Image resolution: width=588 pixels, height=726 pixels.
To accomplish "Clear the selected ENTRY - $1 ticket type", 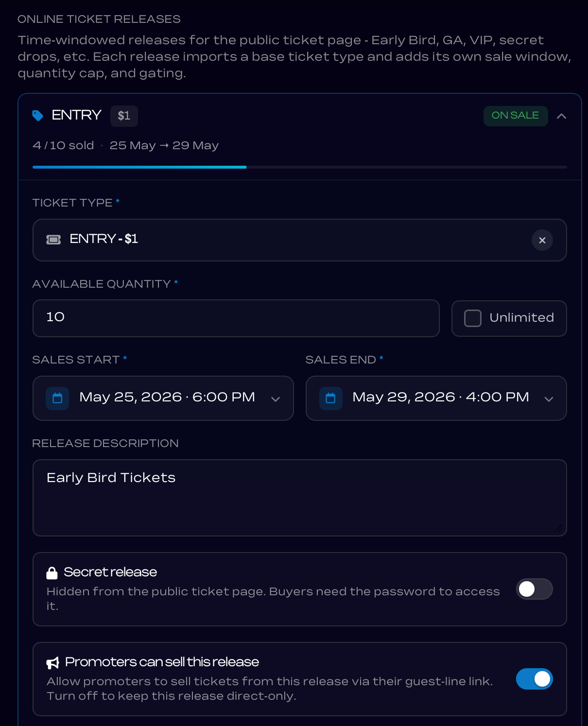I will pyautogui.click(x=542, y=240).
